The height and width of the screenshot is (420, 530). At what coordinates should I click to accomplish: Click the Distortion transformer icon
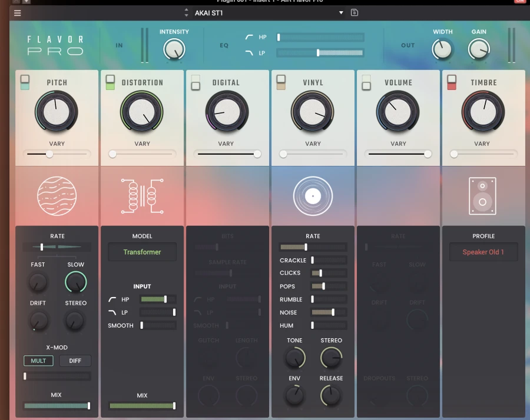[143, 196]
